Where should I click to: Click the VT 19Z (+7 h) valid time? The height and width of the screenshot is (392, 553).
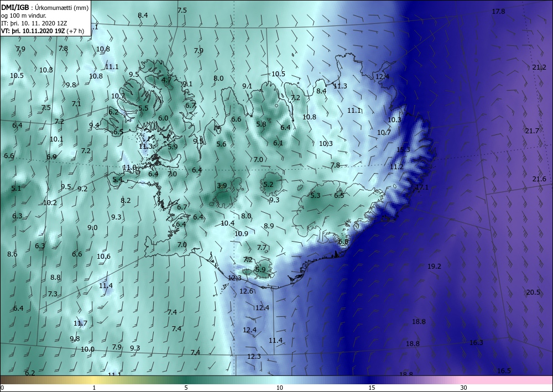43,30
